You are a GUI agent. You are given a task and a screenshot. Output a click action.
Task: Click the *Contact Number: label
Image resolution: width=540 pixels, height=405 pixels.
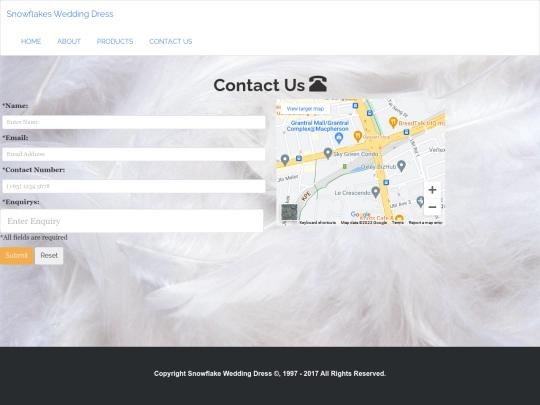tap(33, 170)
